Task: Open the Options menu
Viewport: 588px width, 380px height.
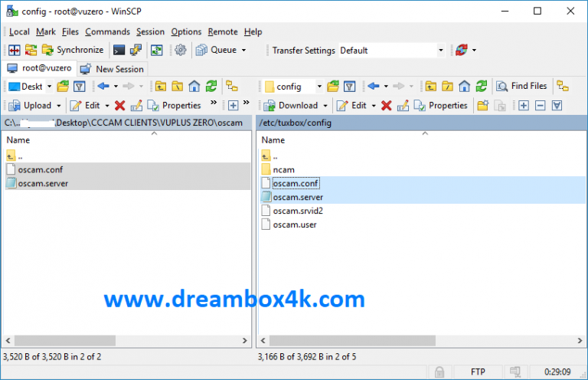Action: (x=186, y=32)
